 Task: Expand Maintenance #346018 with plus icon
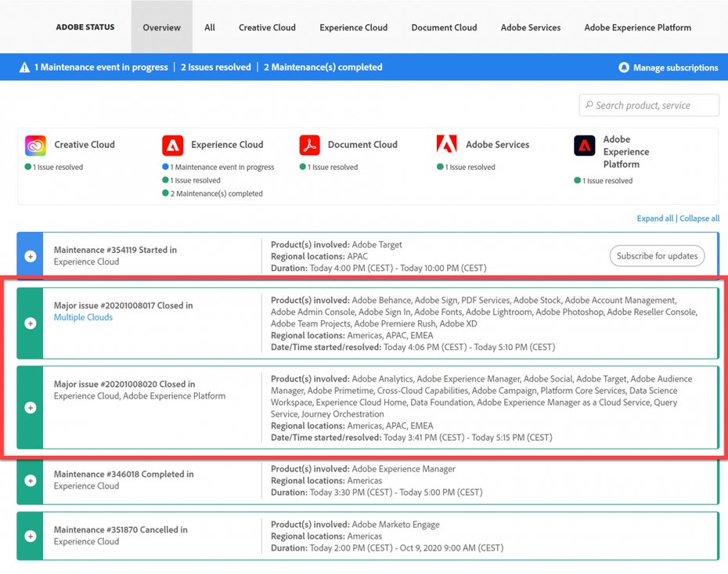(31, 481)
